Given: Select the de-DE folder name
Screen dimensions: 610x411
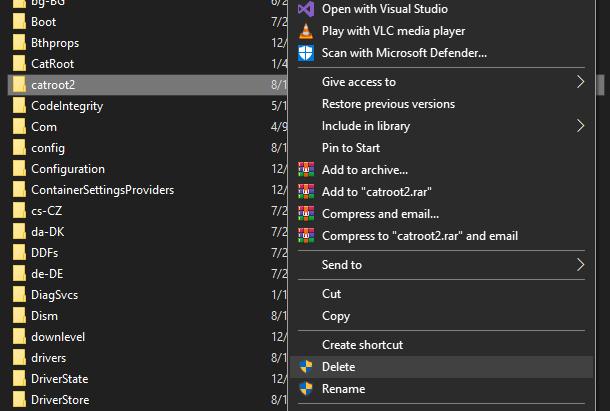Looking at the screenshot, I should (x=47, y=274).
